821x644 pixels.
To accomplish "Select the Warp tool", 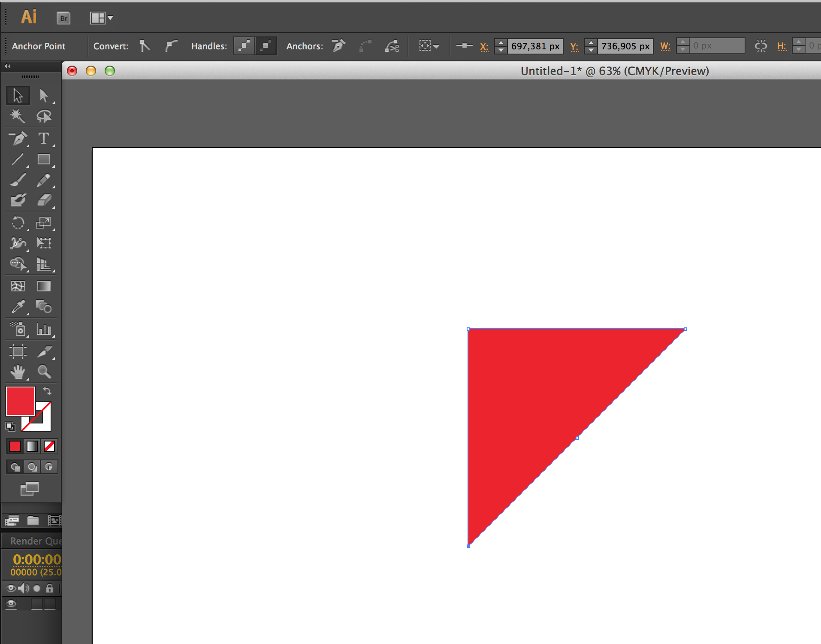I will click(x=18, y=243).
